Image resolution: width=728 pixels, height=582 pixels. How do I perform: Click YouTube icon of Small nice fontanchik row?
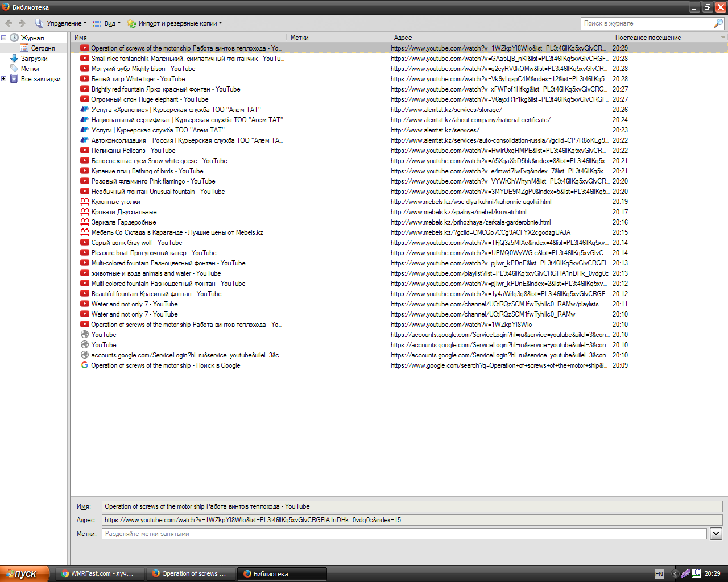85,59
